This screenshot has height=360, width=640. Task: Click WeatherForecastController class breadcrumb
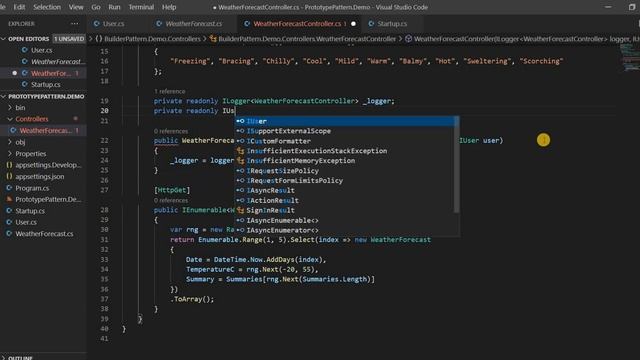307,39
